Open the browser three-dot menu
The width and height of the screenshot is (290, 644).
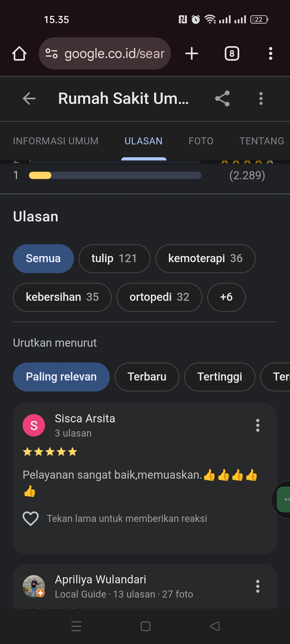tap(270, 53)
